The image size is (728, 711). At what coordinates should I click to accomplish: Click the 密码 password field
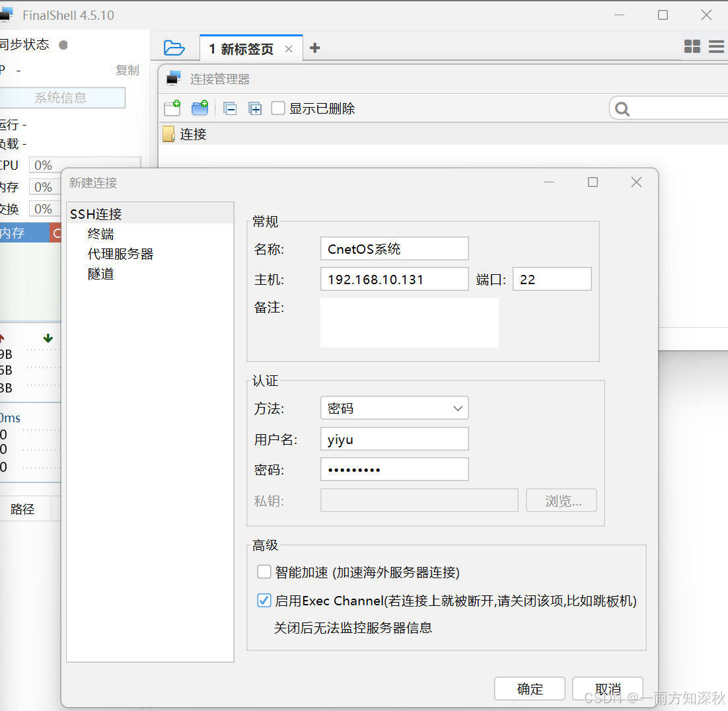(394, 470)
